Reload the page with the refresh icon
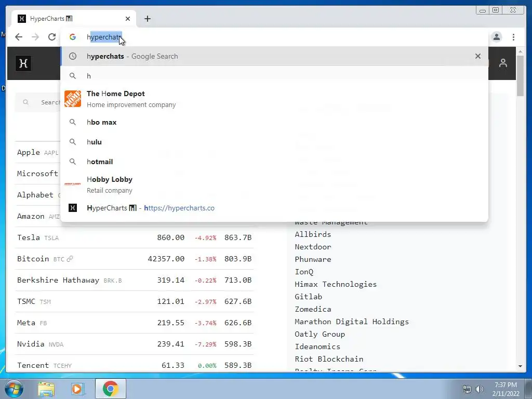Image resolution: width=532 pixels, height=399 pixels. click(52, 37)
